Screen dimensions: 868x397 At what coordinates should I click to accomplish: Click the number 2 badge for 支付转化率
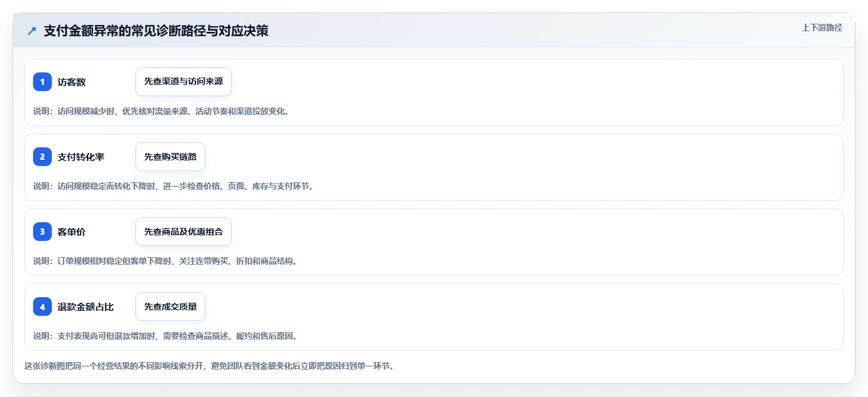[42, 157]
